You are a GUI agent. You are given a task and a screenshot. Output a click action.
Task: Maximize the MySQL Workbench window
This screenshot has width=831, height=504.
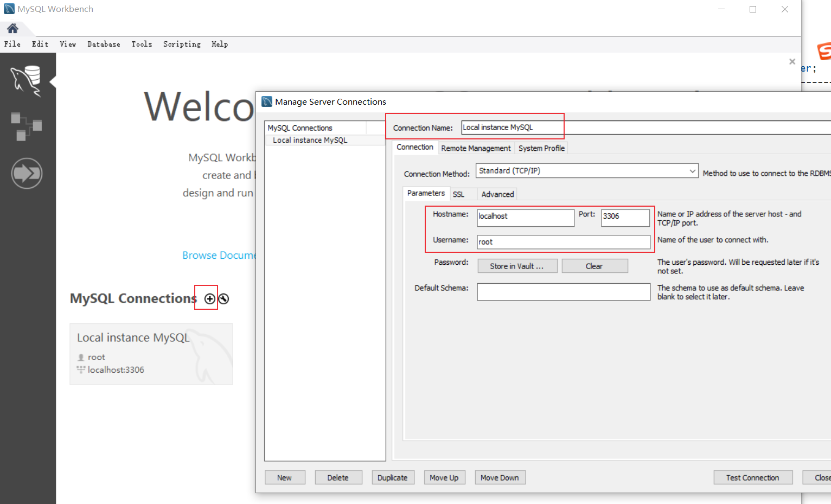753,9
